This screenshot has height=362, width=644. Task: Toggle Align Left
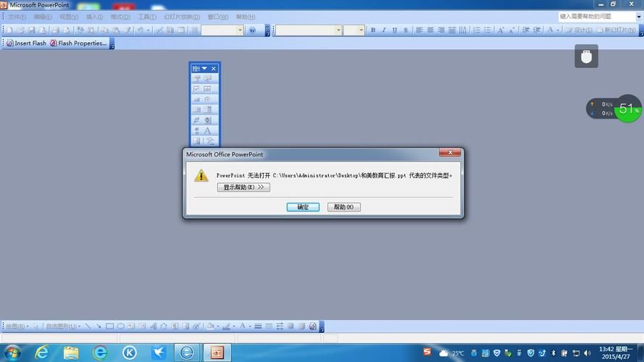419,30
